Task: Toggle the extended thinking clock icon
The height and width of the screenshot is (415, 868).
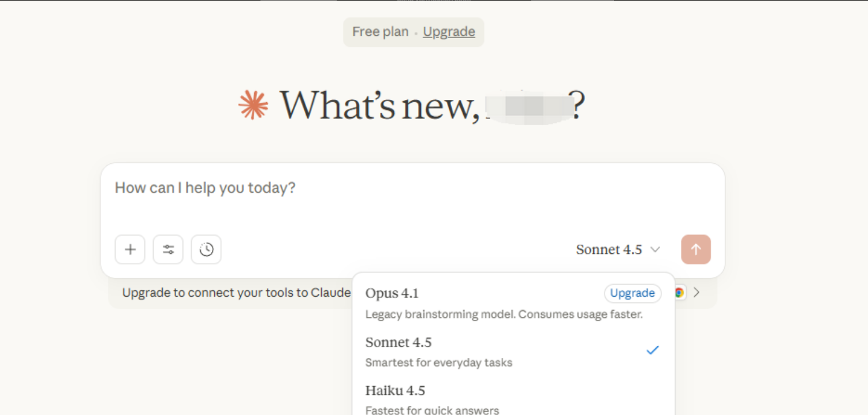Action: pyautogui.click(x=206, y=249)
